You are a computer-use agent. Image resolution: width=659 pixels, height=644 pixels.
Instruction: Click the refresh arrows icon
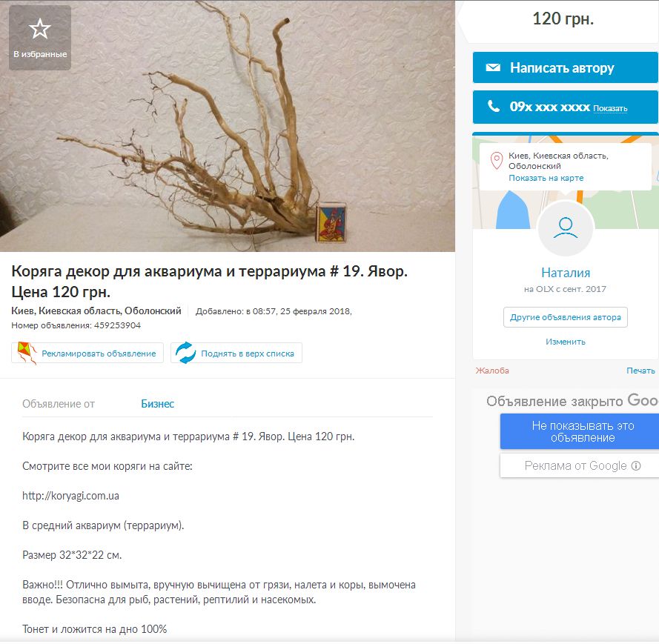tap(185, 353)
